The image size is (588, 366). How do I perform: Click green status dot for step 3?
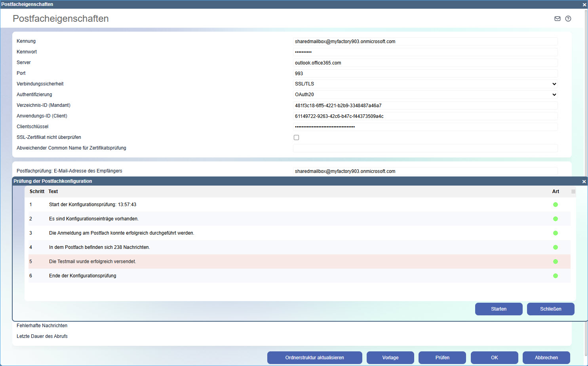pos(555,233)
